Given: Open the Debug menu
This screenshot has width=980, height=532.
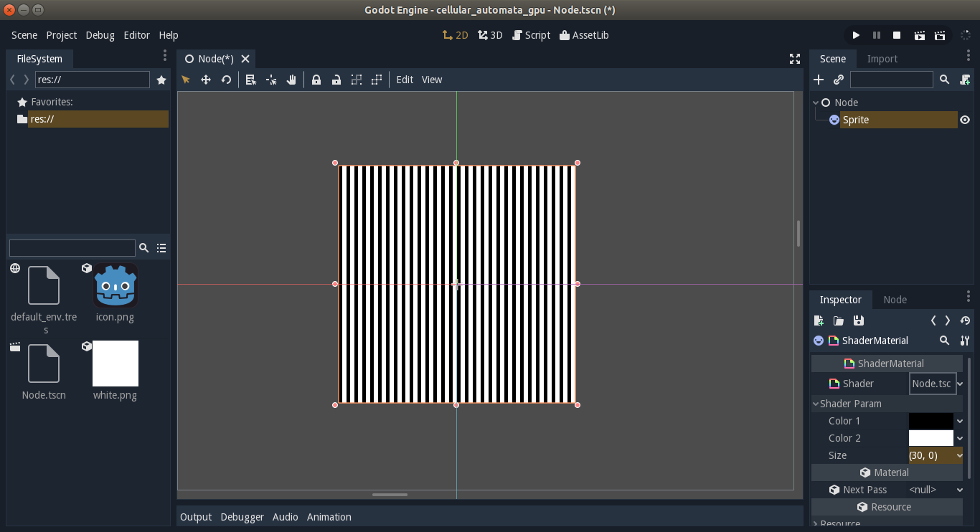Looking at the screenshot, I should 100,35.
